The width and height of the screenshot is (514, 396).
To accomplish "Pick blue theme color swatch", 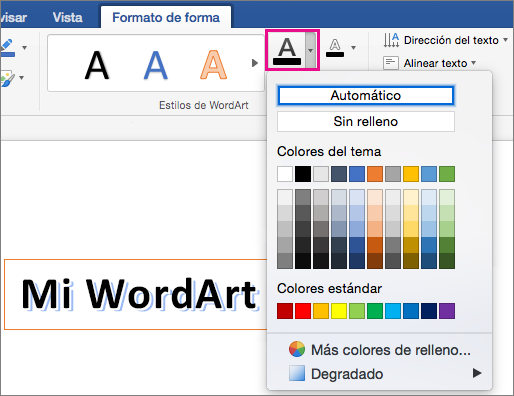I will click(357, 174).
